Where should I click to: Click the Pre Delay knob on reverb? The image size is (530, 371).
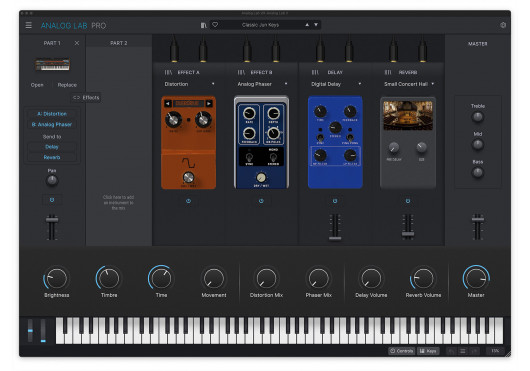(x=394, y=147)
